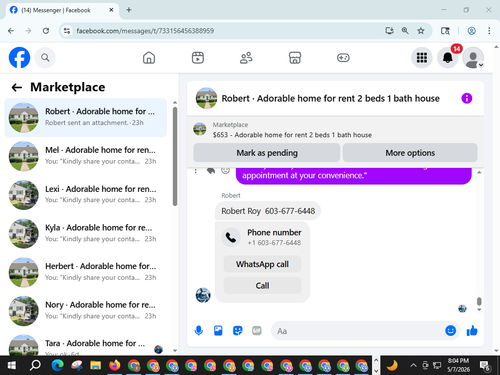Show hidden system tray icons
500x375 pixels.
pos(413,366)
